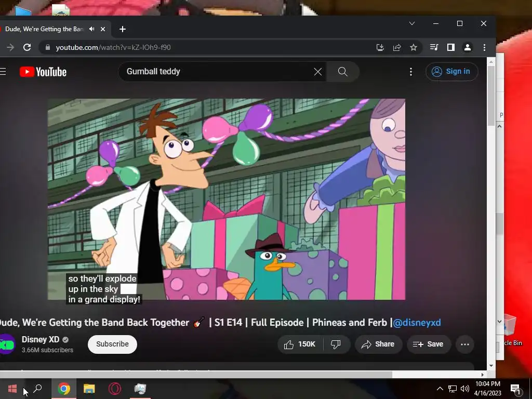Open a new browser tab
Screen dimensions: 532x399
pyautogui.click(x=123, y=29)
